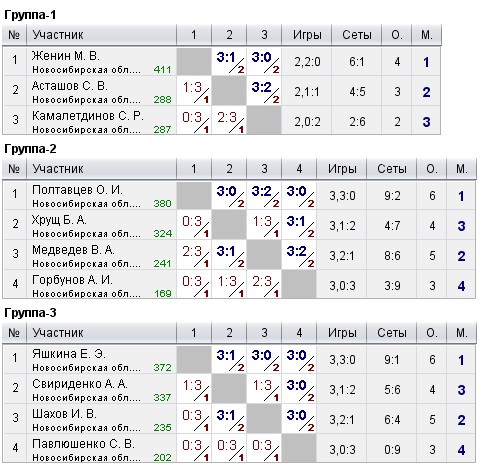Click Полтавцев О. И. participant name
501x468 pixels.
pos(77,190)
